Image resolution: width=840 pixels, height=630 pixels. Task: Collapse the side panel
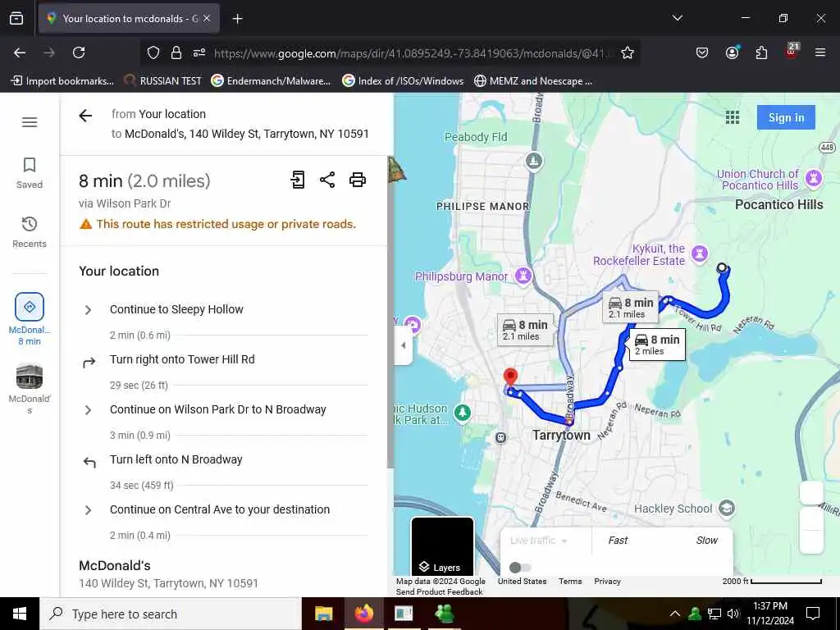pyautogui.click(x=403, y=345)
